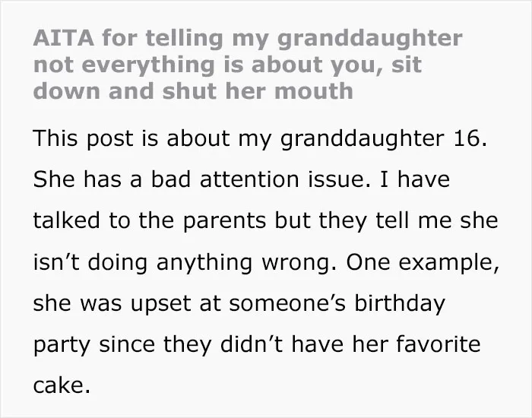Click the word 'upset' in the body text

[160, 304]
